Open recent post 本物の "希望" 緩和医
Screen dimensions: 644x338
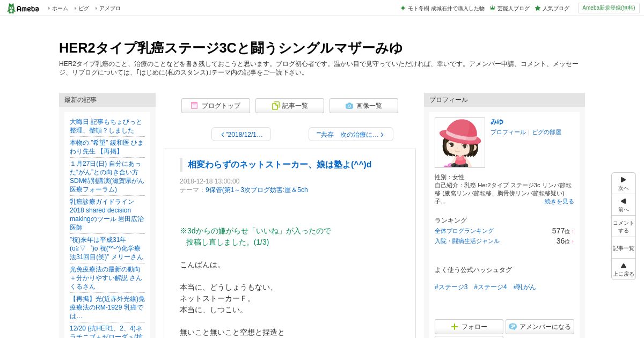(x=107, y=147)
